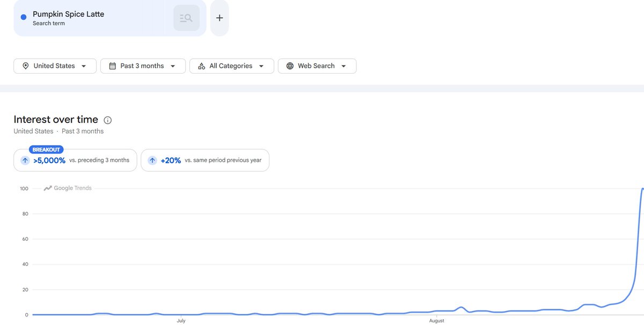Image resolution: width=644 pixels, height=325 pixels.
Task: Click the search-list icon in term card
Action: pyautogui.click(x=186, y=18)
